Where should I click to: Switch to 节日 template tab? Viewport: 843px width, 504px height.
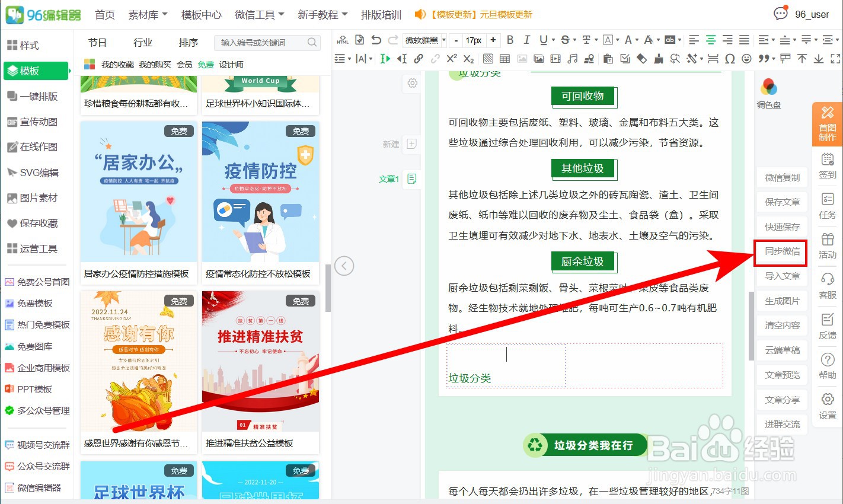click(x=97, y=43)
